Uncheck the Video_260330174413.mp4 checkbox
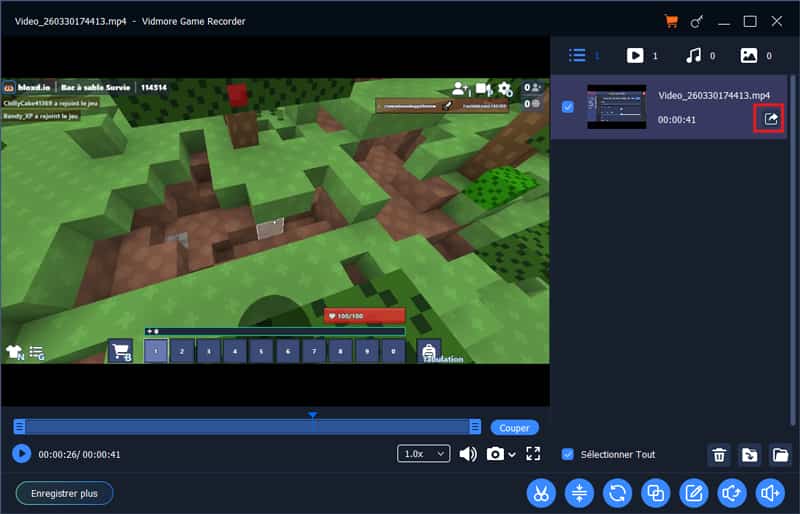Screen dimensions: 800x514 point(567,107)
